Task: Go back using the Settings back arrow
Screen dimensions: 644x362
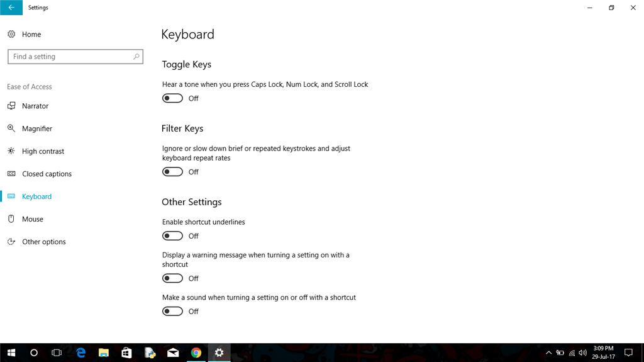Action: (x=11, y=8)
